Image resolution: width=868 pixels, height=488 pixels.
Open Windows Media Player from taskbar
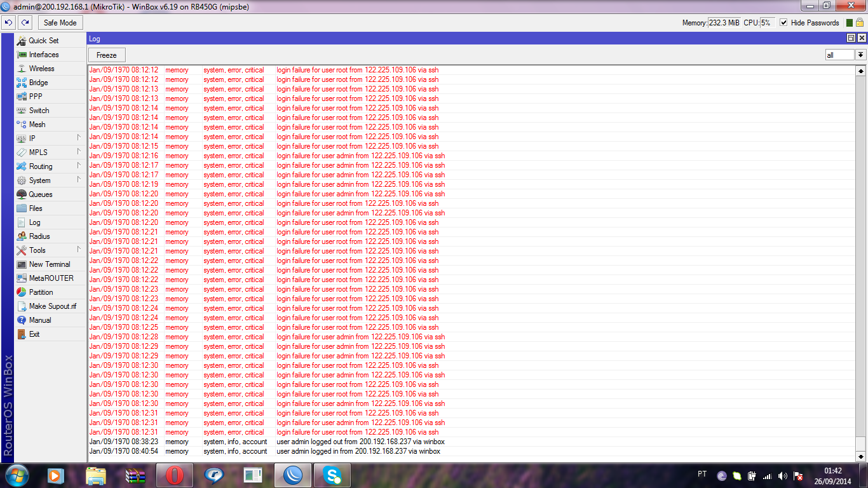56,475
